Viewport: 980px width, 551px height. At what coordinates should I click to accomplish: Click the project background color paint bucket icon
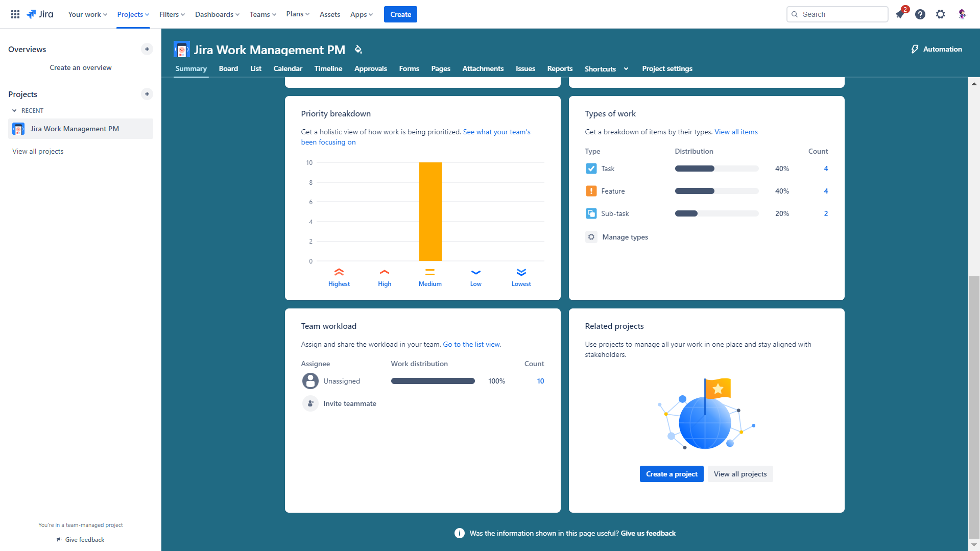click(x=358, y=50)
